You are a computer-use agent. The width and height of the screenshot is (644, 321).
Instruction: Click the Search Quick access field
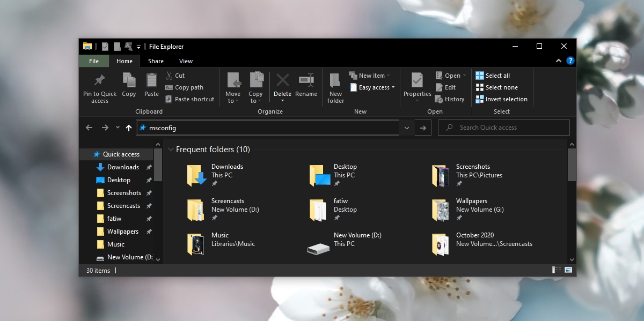coord(503,128)
